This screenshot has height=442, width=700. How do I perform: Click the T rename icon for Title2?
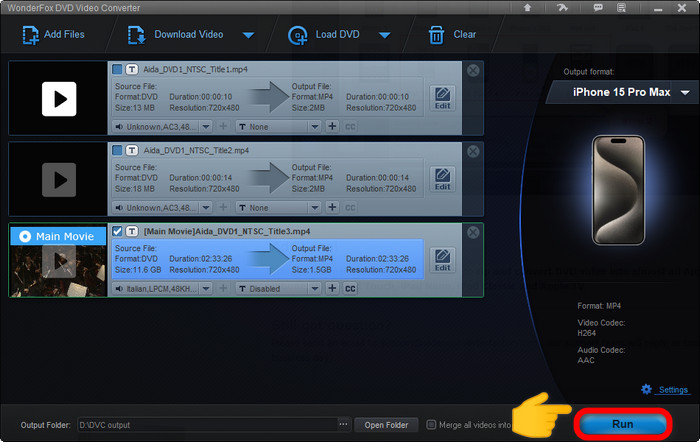132,150
